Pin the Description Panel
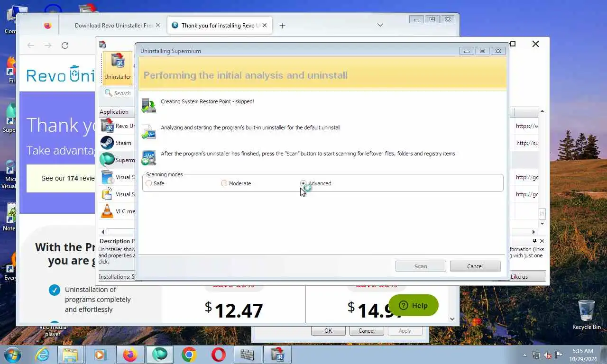This screenshot has height=364, width=607. point(534,241)
